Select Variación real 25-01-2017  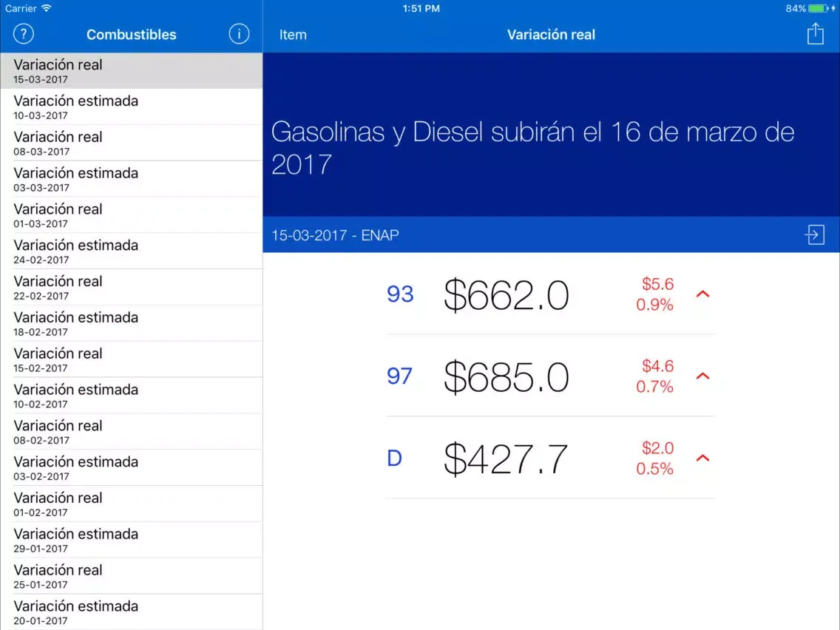pyautogui.click(x=132, y=576)
